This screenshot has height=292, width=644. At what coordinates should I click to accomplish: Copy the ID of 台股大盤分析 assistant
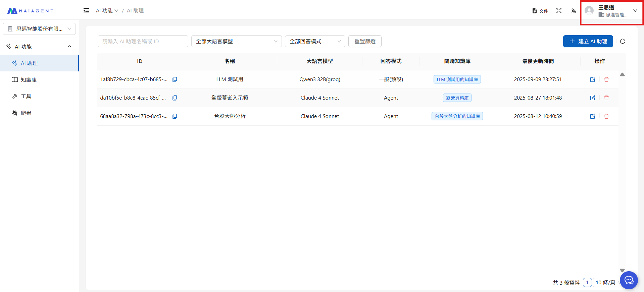[x=175, y=116]
